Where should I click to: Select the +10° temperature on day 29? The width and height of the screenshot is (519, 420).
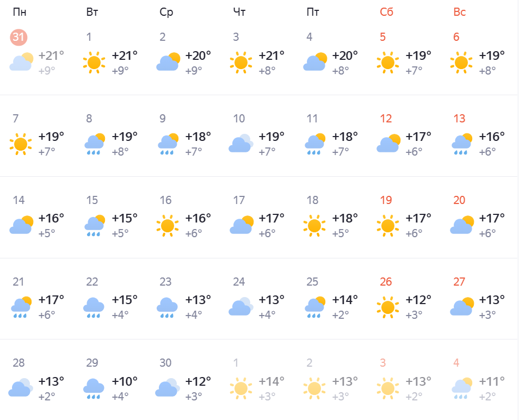(x=125, y=381)
